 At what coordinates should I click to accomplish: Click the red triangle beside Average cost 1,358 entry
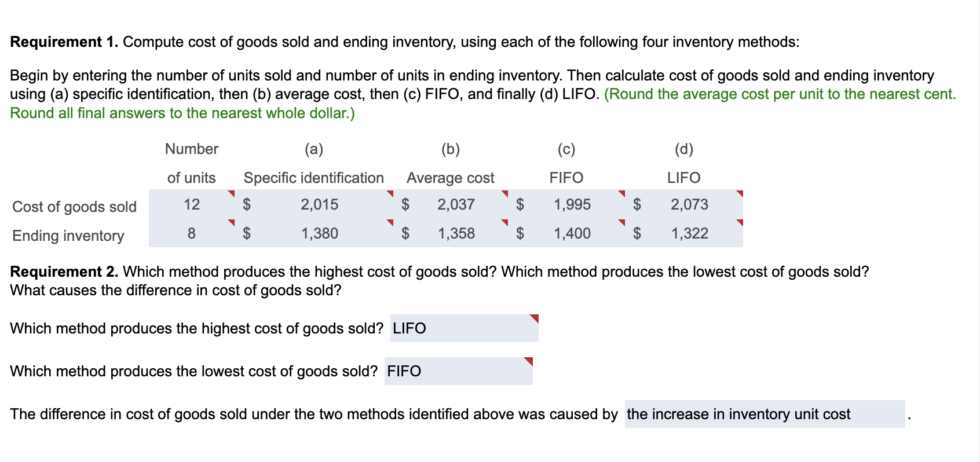coord(505,223)
